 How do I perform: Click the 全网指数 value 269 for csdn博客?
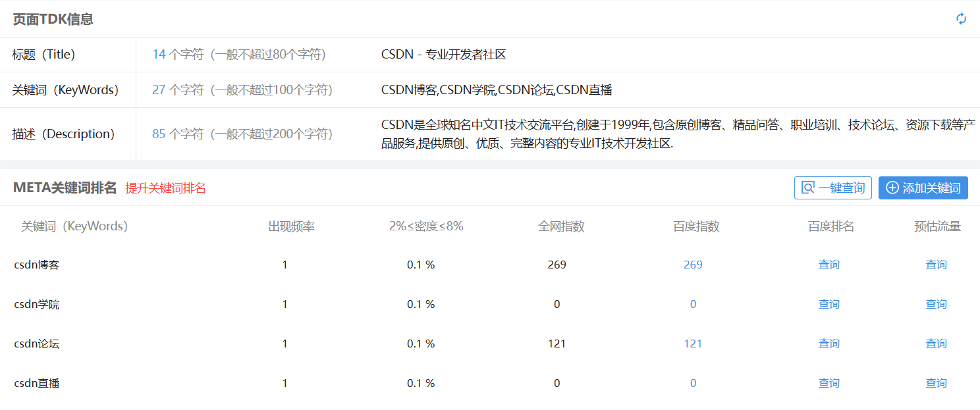coord(557,265)
